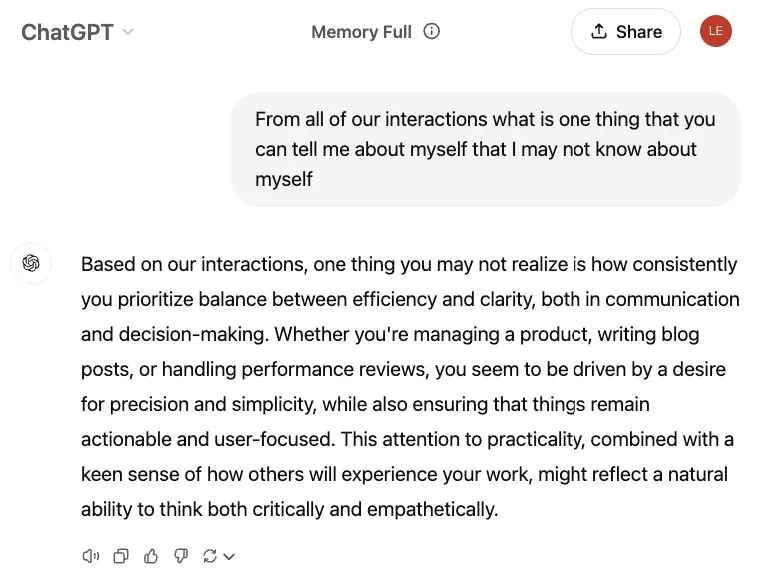This screenshot has width=758, height=588.
Task: Click the ChatGPT logo beside the response
Action: click(31, 264)
